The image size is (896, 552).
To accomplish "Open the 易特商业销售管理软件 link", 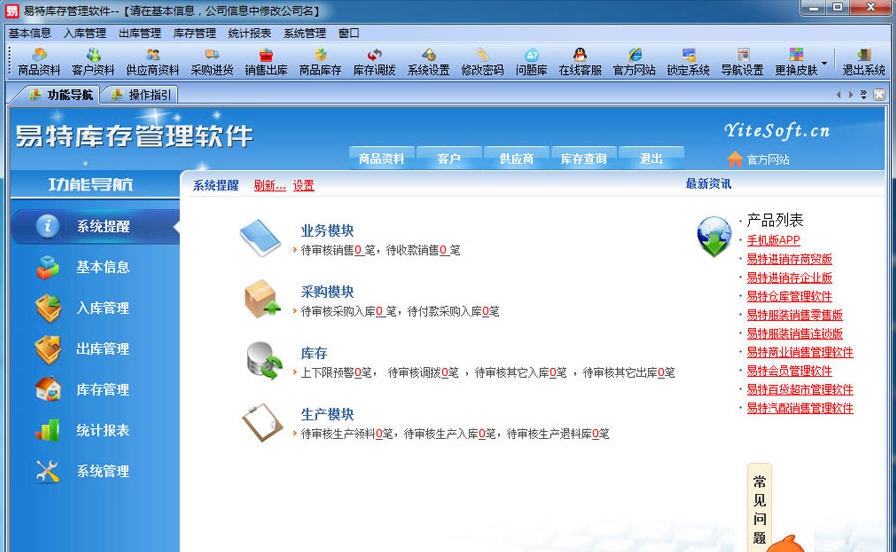I will [x=800, y=353].
